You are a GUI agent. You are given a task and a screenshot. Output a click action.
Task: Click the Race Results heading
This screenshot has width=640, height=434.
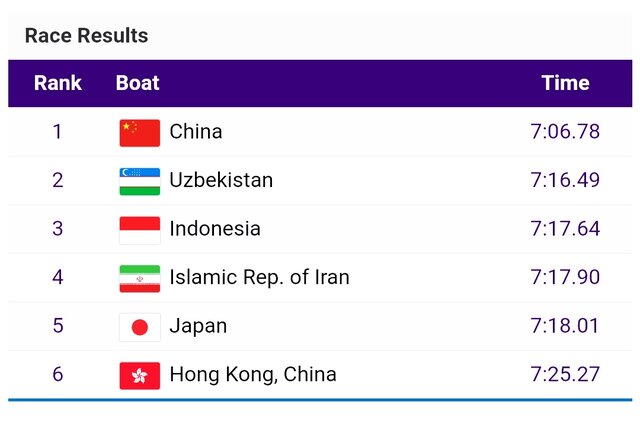click(x=86, y=36)
